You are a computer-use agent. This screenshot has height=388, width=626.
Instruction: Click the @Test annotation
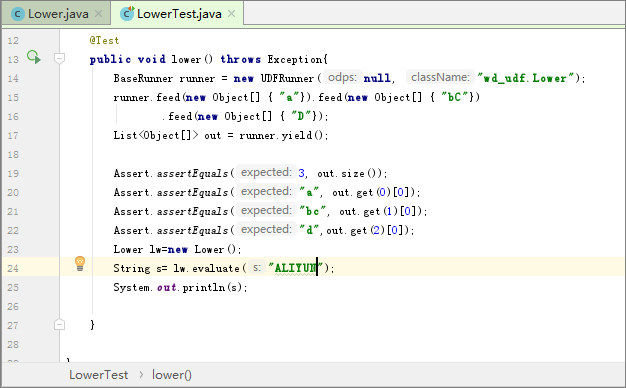pyautogui.click(x=104, y=40)
